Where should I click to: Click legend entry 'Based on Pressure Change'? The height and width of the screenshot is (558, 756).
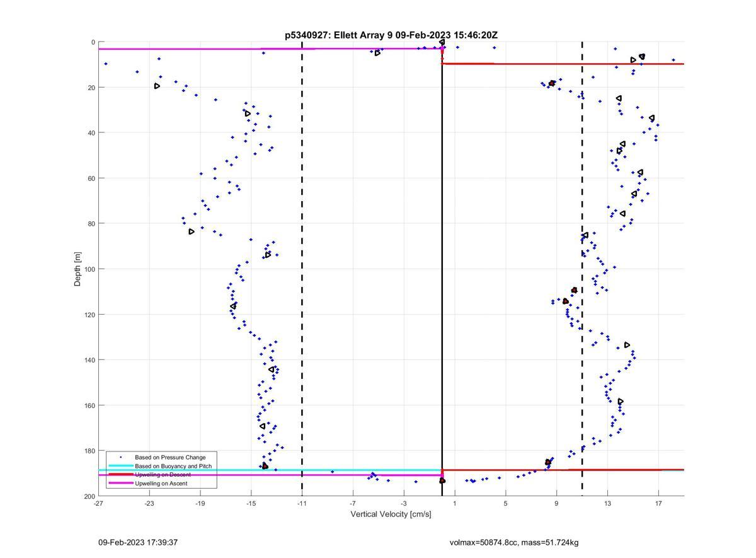pos(170,457)
